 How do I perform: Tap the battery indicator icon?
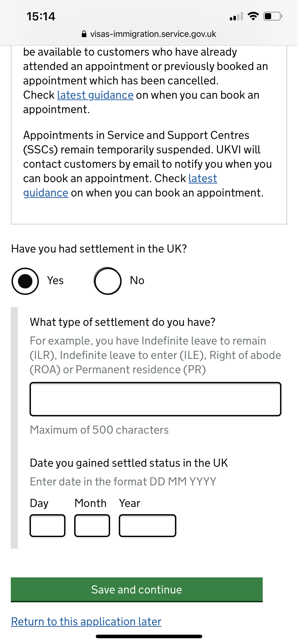coord(273,16)
